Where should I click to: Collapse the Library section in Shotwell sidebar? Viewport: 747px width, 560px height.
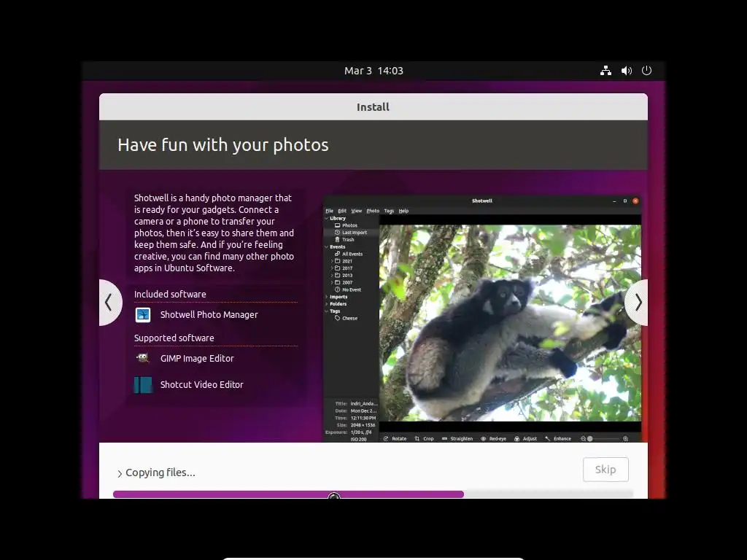[x=327, y=219]
